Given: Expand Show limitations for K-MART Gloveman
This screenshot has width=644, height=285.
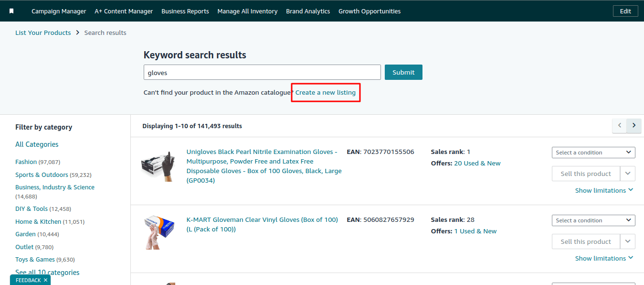Looking at the screenshot, I should [x=604, y=258].
